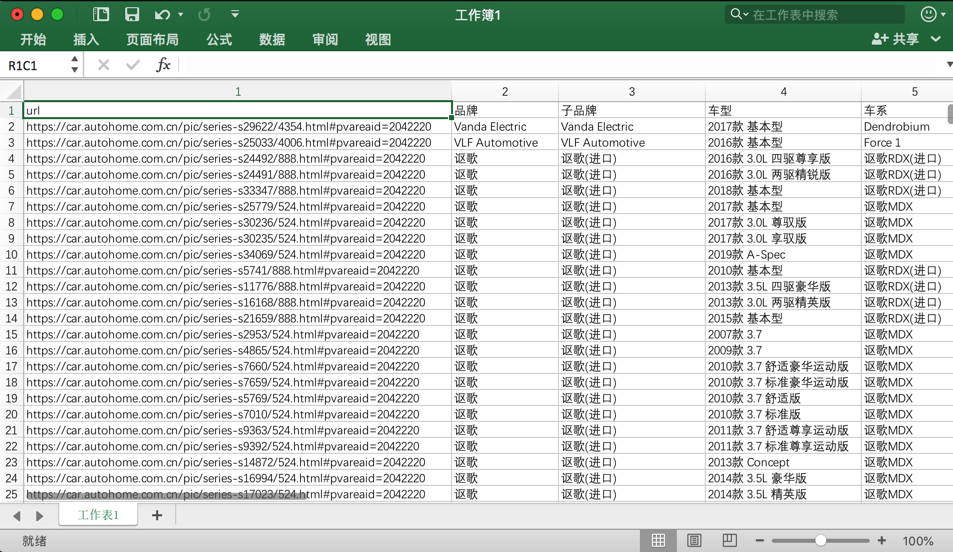Click the search magnifier icon dropdown
The height and width of the screenshot is (552, 953).
738,14
